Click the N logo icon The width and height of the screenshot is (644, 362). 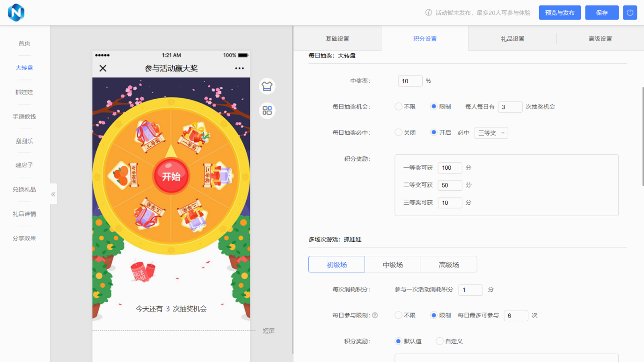pos(16,13)
